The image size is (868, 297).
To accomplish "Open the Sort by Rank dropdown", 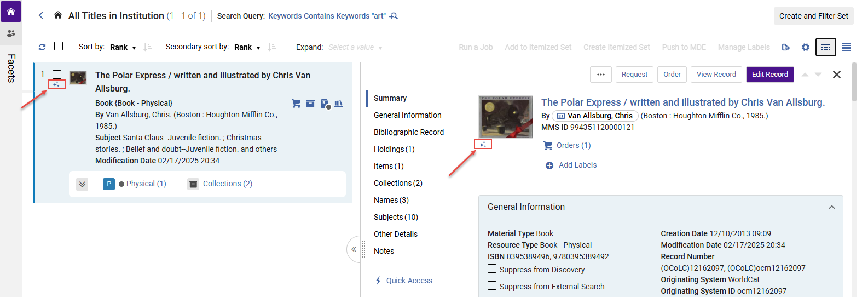I will coord(123,47).
